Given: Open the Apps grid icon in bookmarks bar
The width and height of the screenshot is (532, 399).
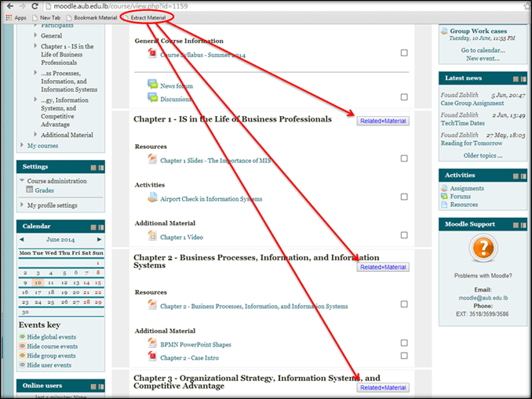Looking at the screenshot, I should click(9, 17).
